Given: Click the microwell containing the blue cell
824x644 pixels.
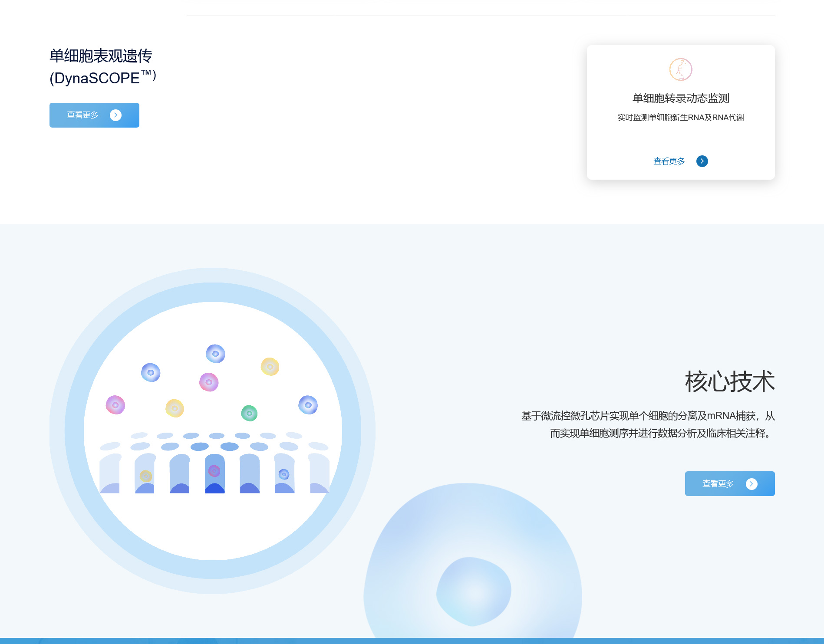Looking at the screenshot, I should pyautogui.click(x=284, y=473).
